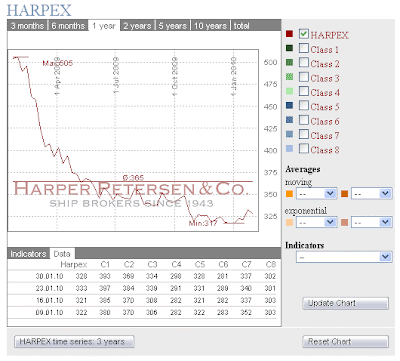Click the light peach exponential color square

pyautogui.click(x=289, y=222)
